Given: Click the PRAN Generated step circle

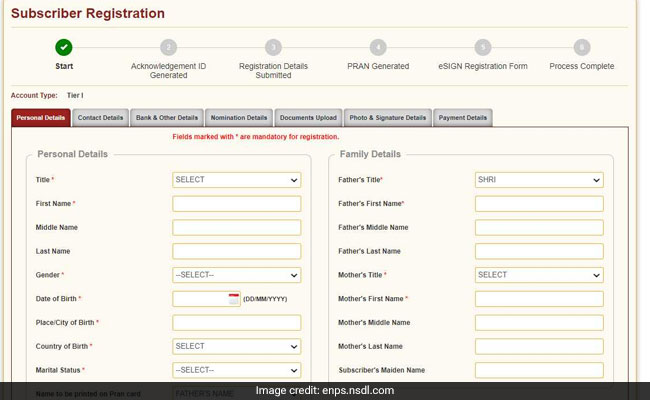Looking at the screenshot, I should coord(377,47).
